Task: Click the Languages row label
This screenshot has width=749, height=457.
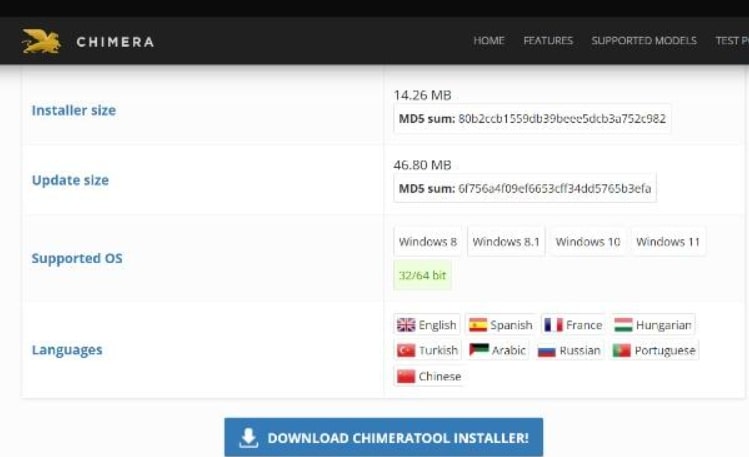Action: pyautogui.click(x=67, y=350)
